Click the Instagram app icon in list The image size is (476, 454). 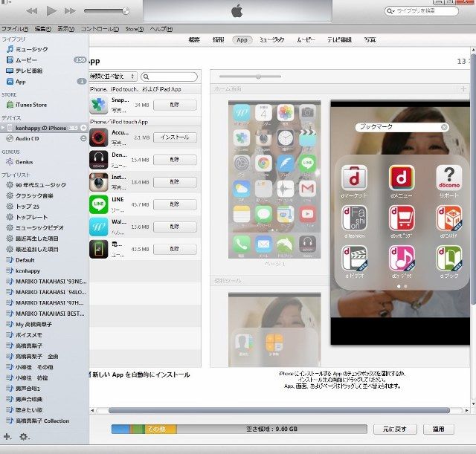[99, 182]
